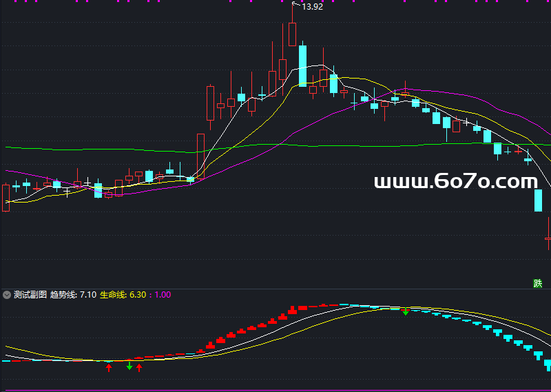Collapse the 测试副图 sub-chart panel arrow

7,294
